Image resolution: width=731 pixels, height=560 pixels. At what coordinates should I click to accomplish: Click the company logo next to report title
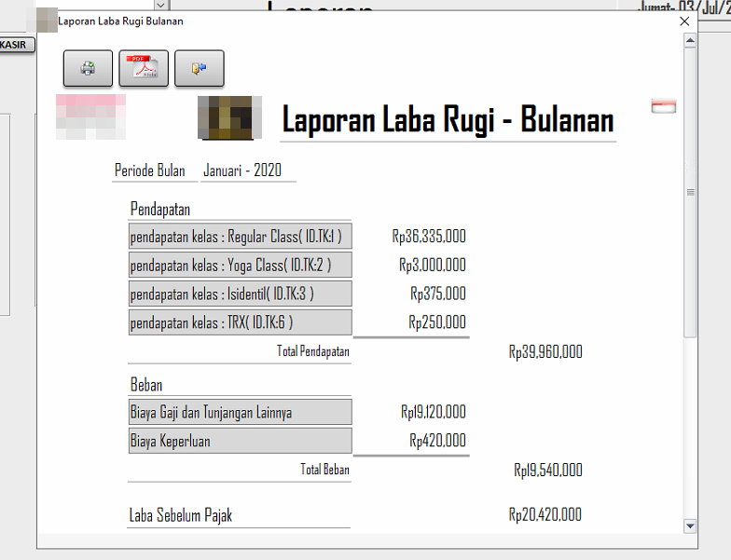click(226, 117)
